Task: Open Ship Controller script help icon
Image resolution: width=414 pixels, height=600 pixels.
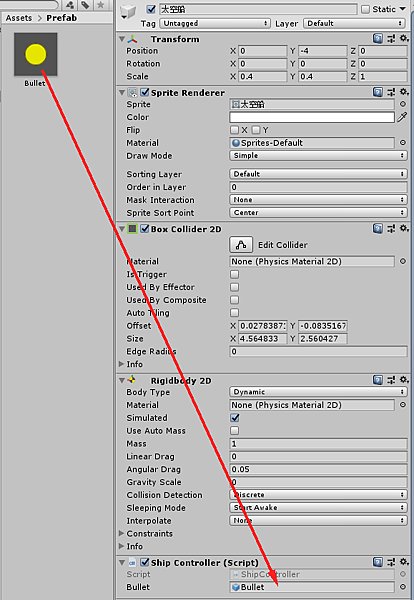Action: click(x=377, y=562)
